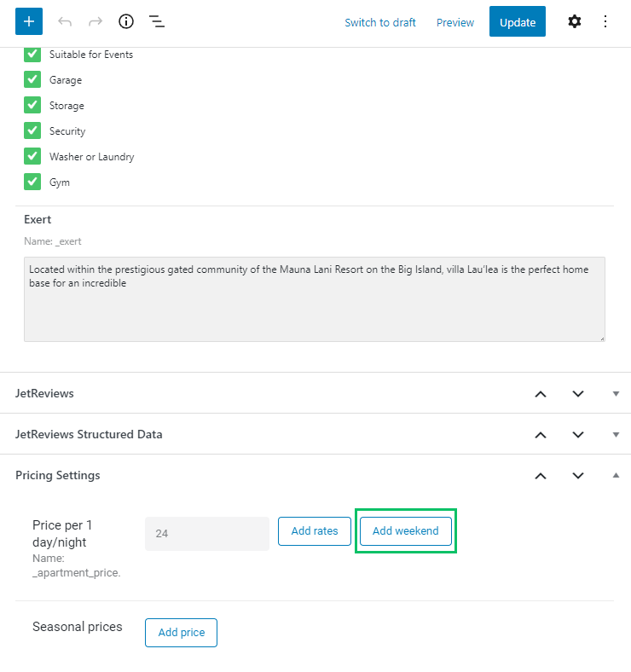Uncheck the Suitable for Events checkbox

[x=32, y=55]
